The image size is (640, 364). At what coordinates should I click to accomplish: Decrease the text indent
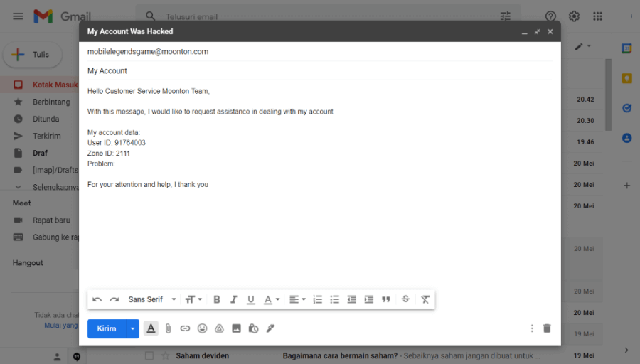pyautogui.click(x=352, y=299)
